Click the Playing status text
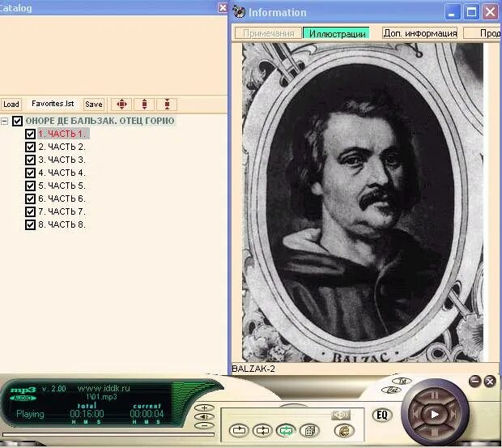 30,414
